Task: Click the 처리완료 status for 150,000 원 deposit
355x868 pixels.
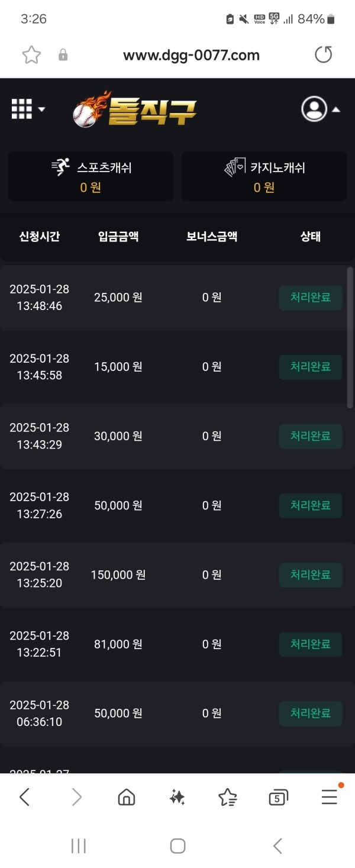Action: coord(310,575)
